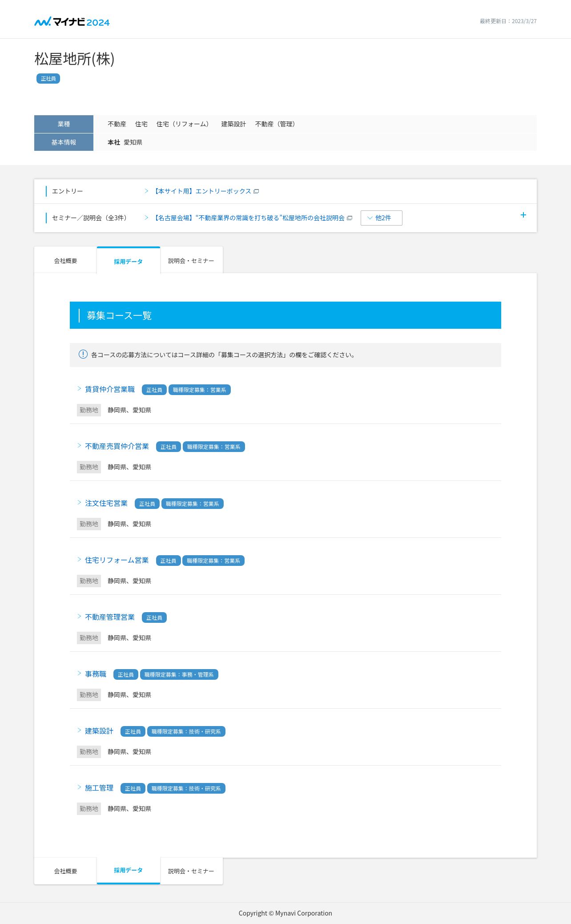The height and width of the screenshot is (924, 571).
Task: Open the 名古屋会場 company briefing link
Action: tap(249, 218)
